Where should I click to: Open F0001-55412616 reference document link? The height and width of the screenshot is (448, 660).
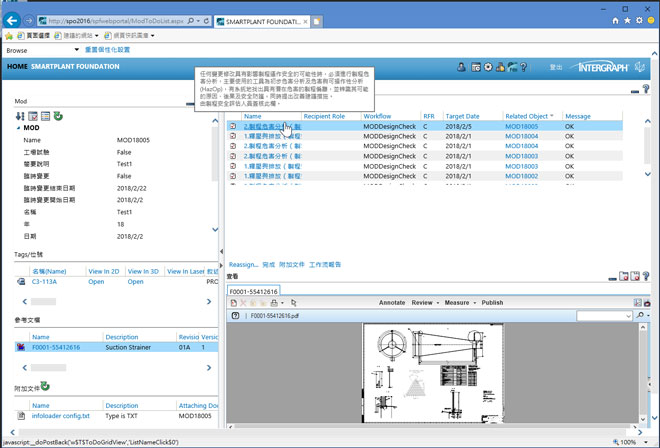pos(56,347)
